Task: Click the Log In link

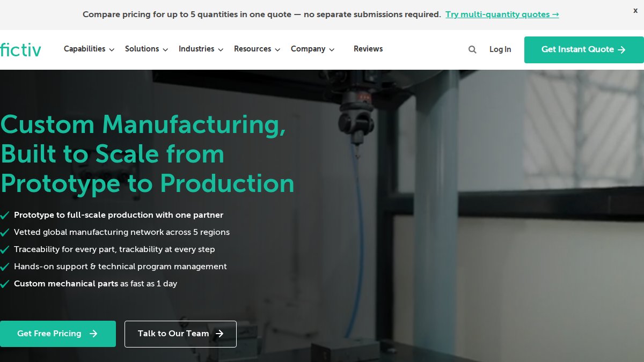Action: (x=500, y=49)
